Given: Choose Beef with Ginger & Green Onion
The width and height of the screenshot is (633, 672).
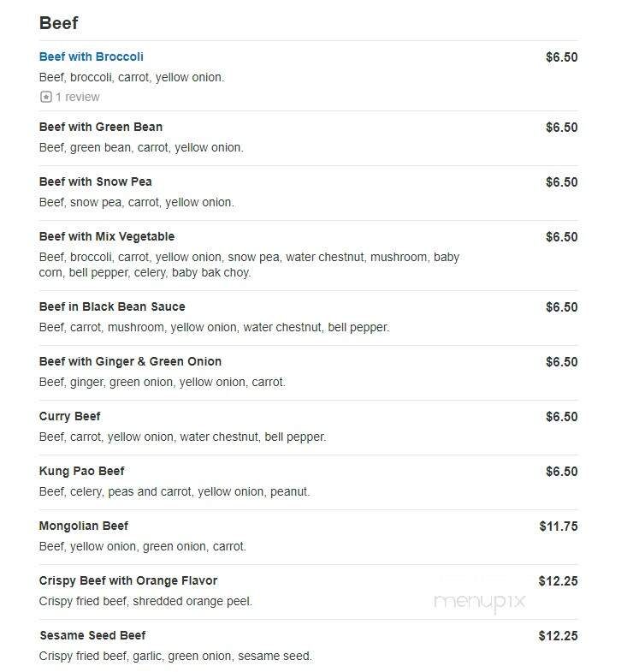Looking at the screenshot, I should pyautogui.click(x=130, y=362).
